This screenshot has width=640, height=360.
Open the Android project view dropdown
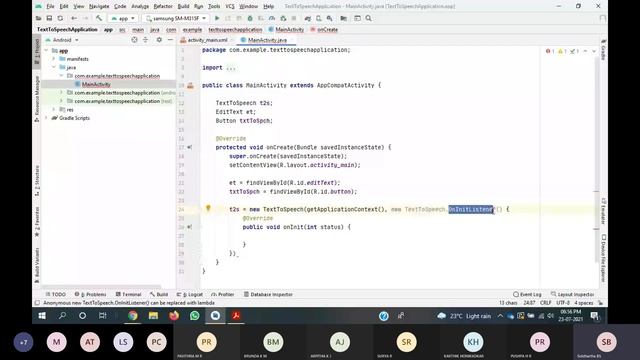pos(62,40)
